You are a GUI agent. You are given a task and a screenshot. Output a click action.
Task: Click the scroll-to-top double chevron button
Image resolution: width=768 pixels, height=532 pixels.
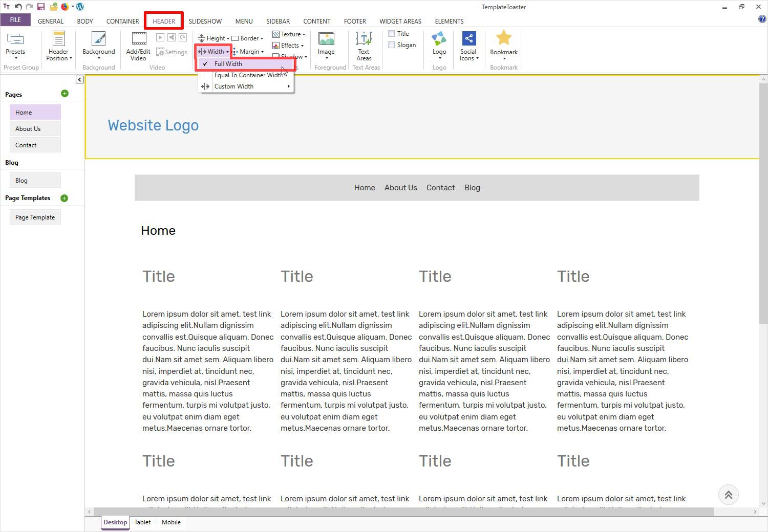click(x=728, y=495)
